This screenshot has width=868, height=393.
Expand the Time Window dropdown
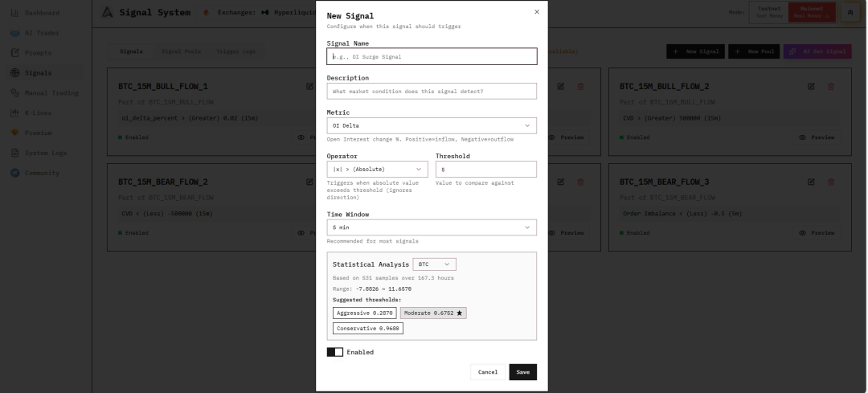[x=432, y=227]
